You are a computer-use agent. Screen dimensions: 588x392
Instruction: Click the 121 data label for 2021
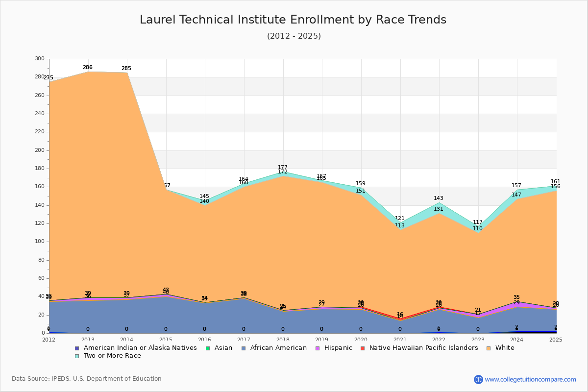[x=400, y=219]
